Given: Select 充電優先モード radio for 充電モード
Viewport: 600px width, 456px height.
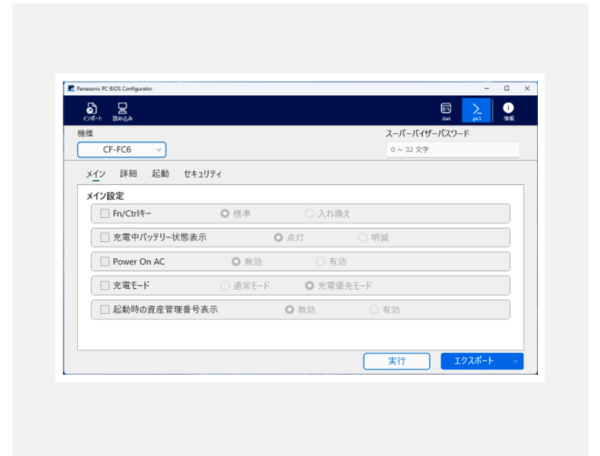Looking at the screenshot, I should pyautogui.click(x=309, y=286).
